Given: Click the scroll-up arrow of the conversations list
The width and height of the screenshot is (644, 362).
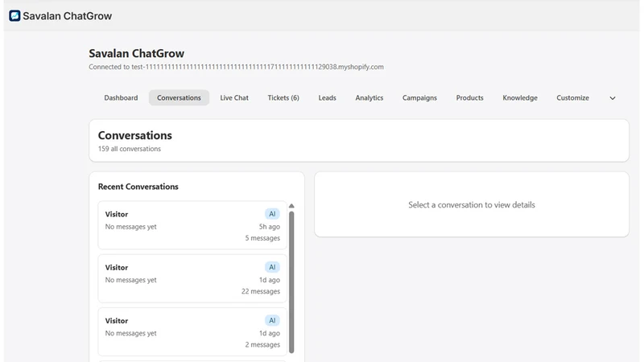Looking at the screenshot, I should click(x=291, y=206).
